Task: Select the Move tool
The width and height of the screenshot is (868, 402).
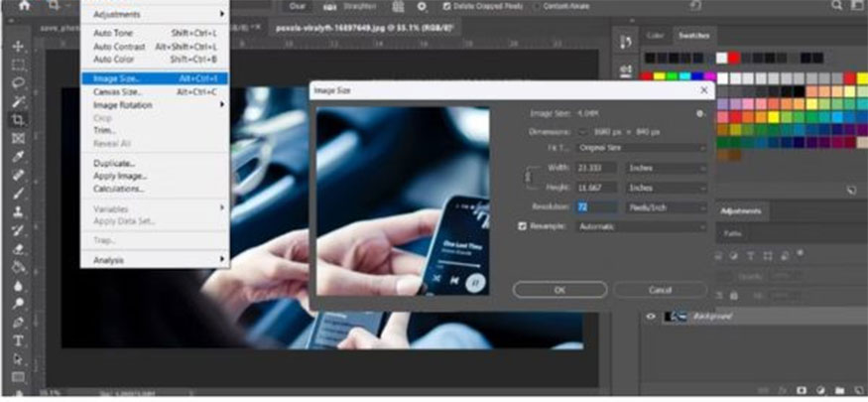Action: [x=18, y=47]
